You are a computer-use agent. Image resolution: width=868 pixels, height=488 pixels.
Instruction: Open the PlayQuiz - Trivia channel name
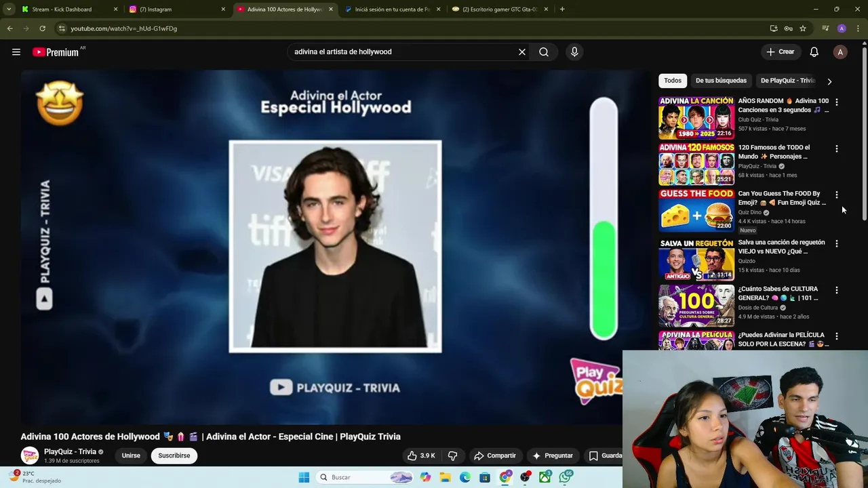[70, 451]
